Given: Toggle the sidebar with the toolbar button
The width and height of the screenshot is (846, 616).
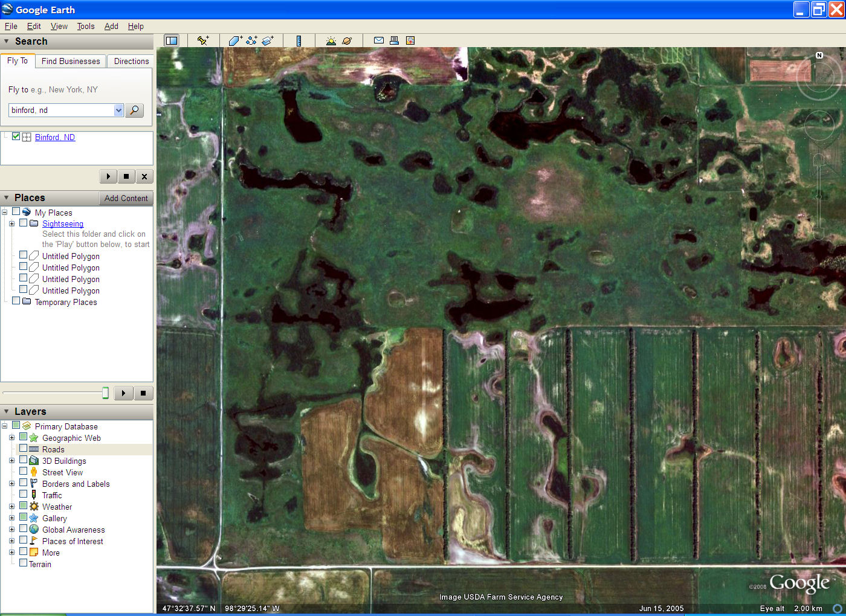Looking at the screenshot, I should coord(172,40).
